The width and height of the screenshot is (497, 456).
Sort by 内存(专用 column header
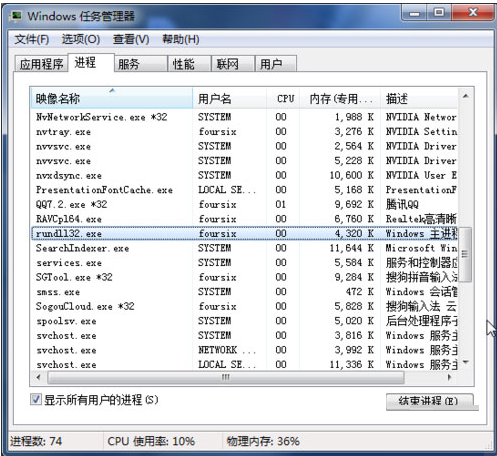[340, 98]
